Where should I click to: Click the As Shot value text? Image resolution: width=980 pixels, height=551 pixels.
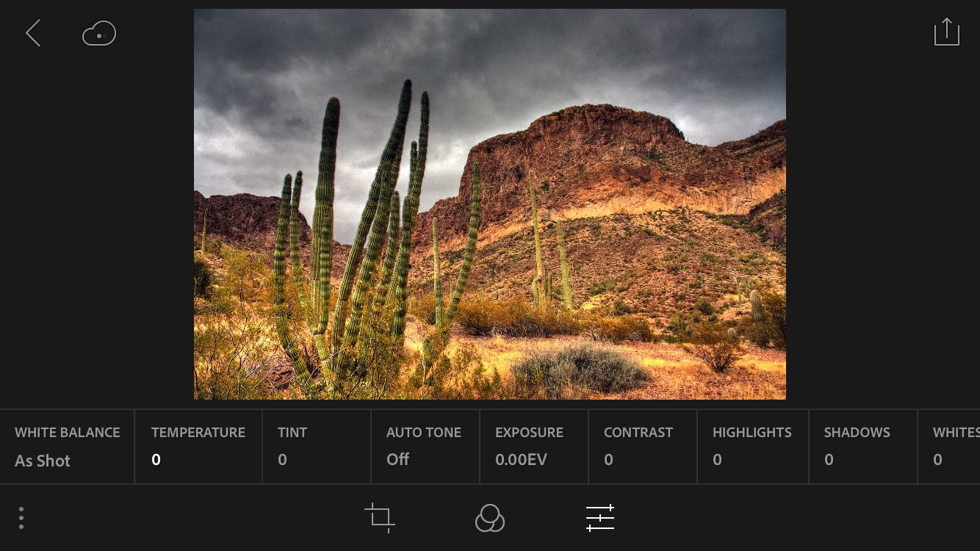43,461
